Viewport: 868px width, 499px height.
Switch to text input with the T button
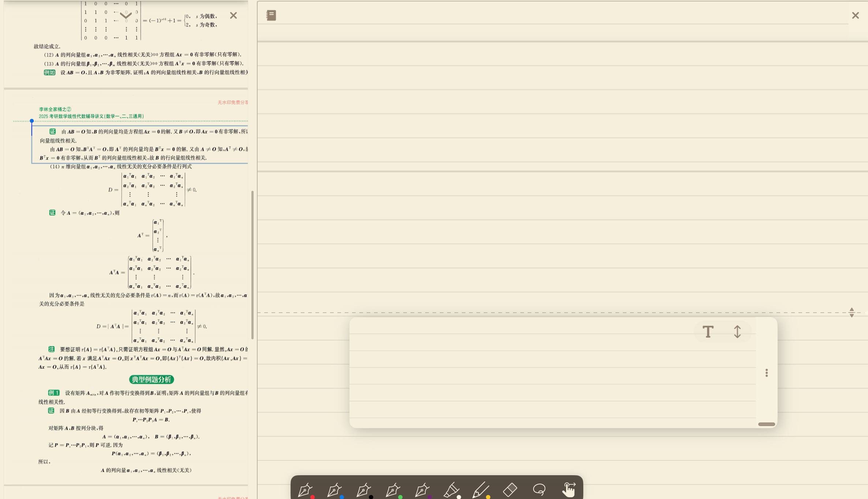[708, 332]
